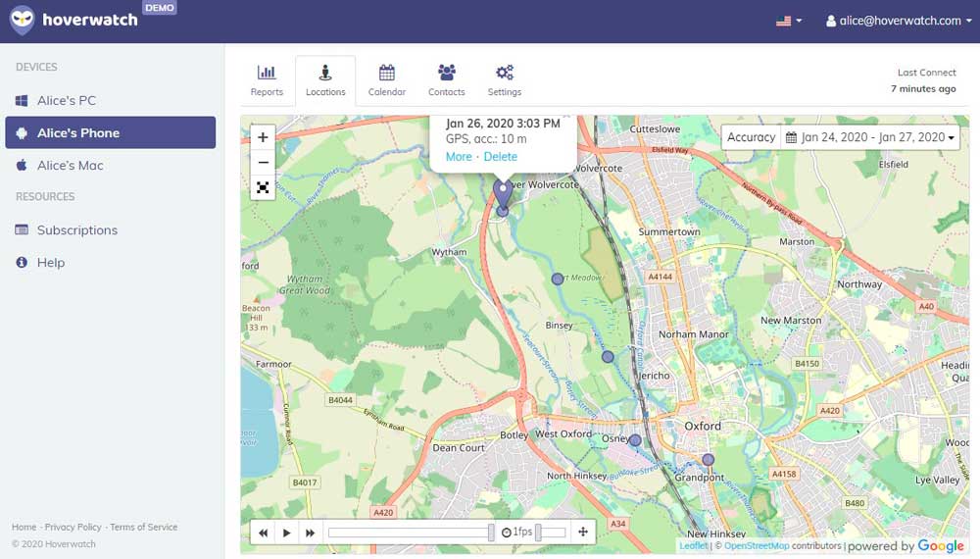Switch to the Calendar tab
This screenshot has height=559, width=980.
coord(387,80)
